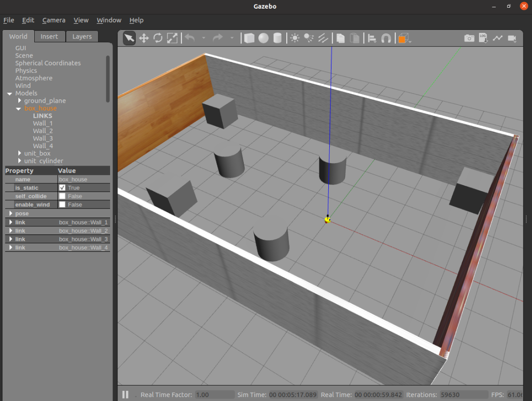The image size is (532, 401).
Task: Expand the box_house::Wall_2 link property
Action: (11, 231)
